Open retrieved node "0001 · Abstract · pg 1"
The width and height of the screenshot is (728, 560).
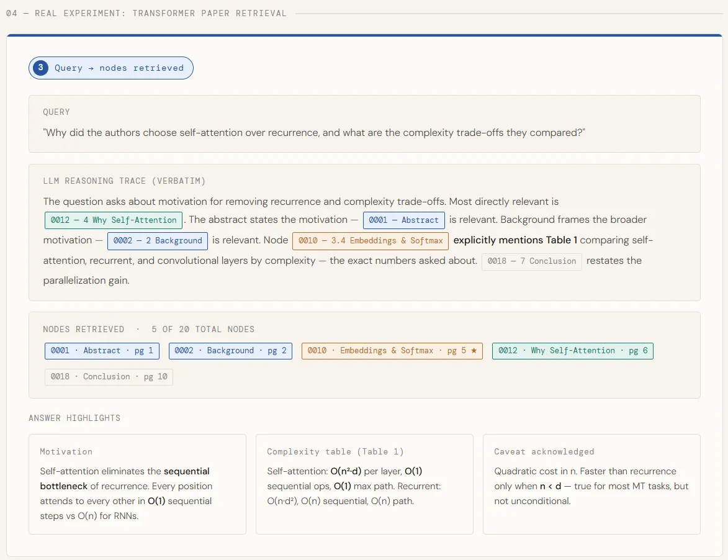[102, 351]
